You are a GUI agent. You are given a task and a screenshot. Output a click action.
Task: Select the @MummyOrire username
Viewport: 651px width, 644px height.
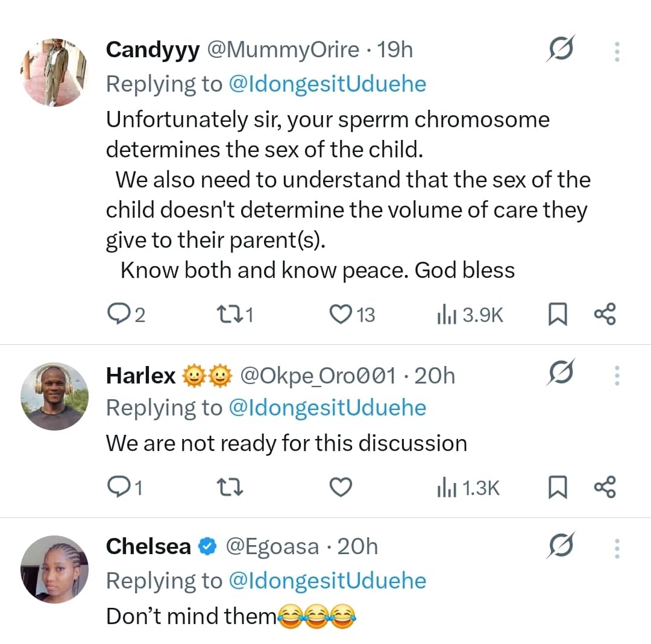tap(282, 50)
